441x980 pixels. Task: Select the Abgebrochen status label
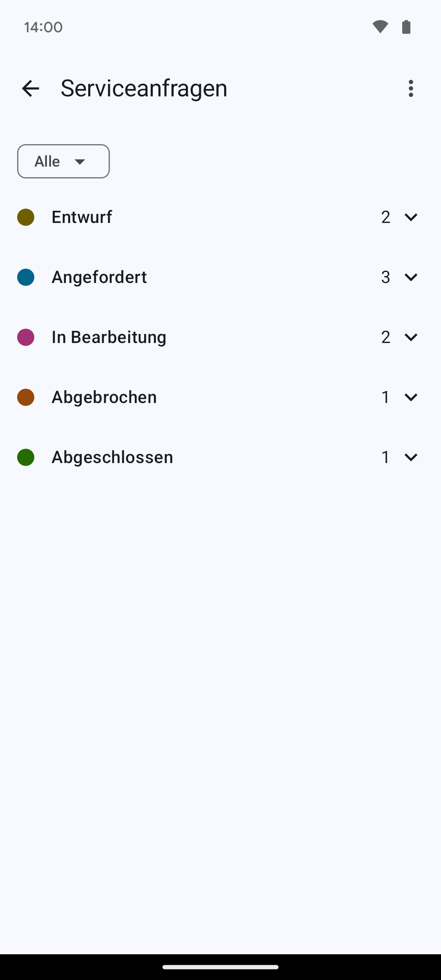click(x=104, y=397)
